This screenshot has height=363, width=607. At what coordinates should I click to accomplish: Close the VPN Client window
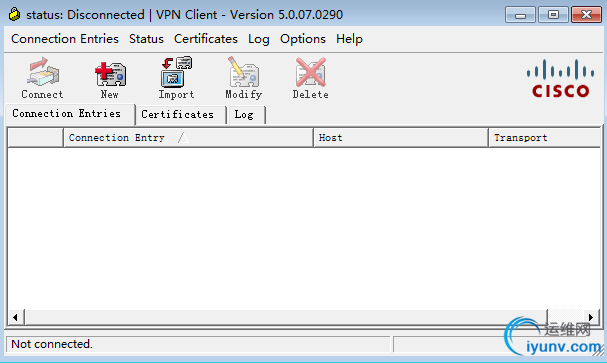(586, 15)
